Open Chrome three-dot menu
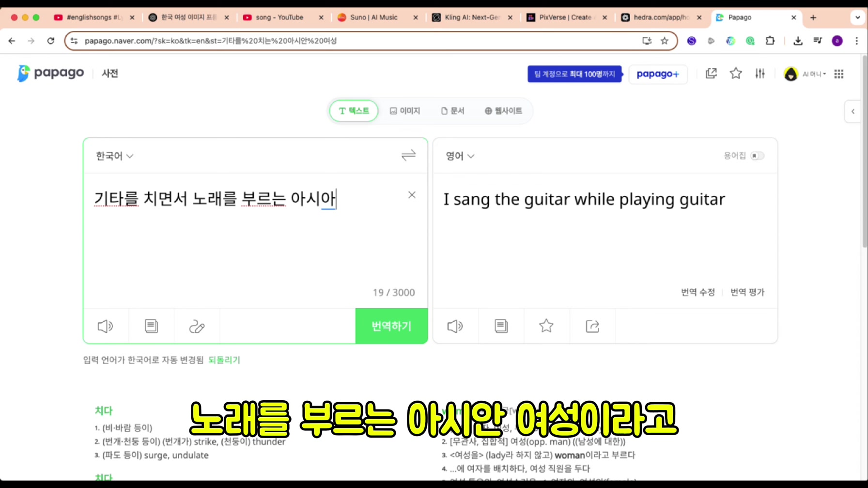868x488 pixels. click(x=856, y=41)
